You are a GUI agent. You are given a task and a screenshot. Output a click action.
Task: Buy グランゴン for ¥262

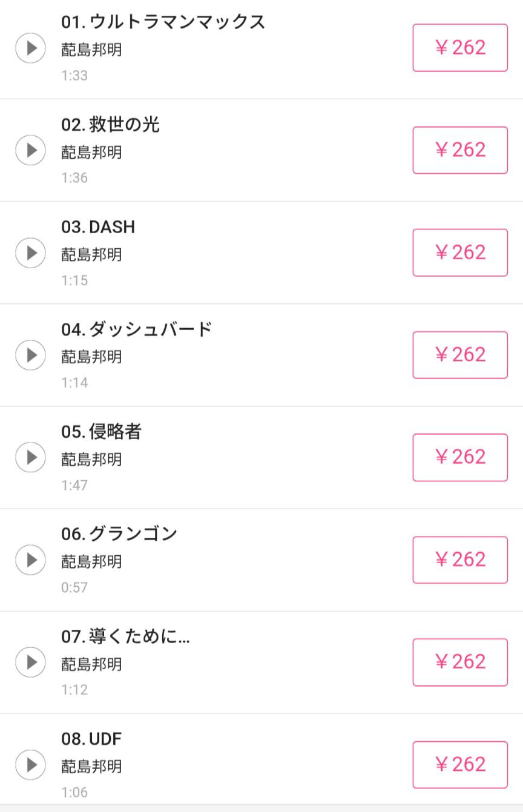point(460,559)
